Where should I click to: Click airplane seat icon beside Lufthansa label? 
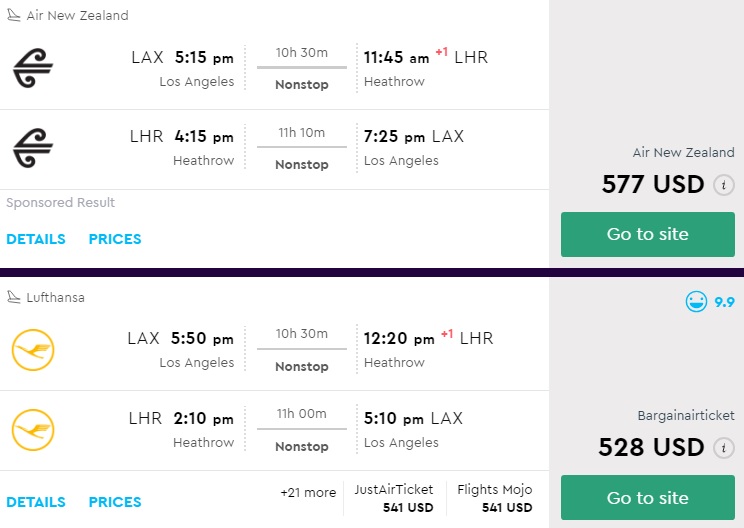(x=14, y=297)
